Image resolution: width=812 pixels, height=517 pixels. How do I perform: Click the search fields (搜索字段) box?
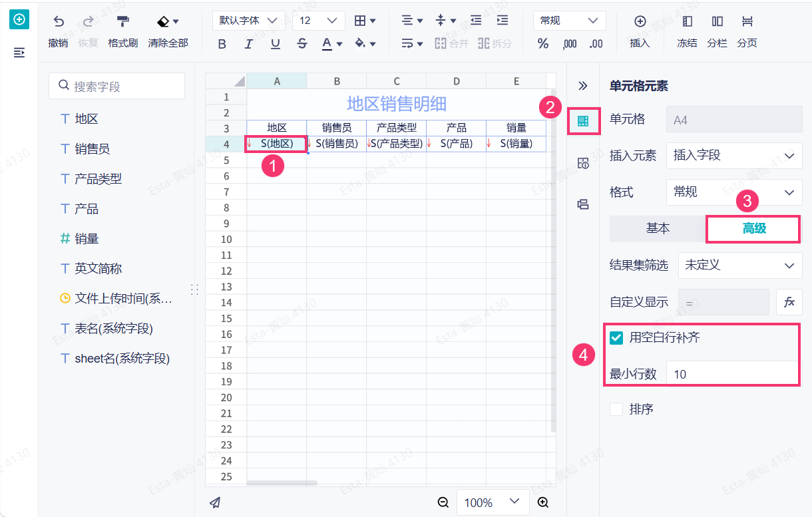point(117,86)
